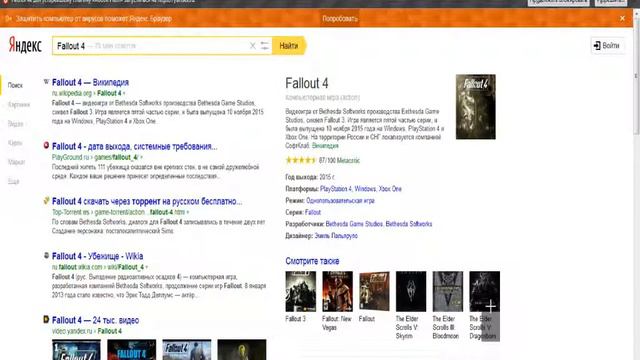This screenshot has width=640, height=360.
Task: Click the Metacritic star rating
Action: tap(300, 160)
